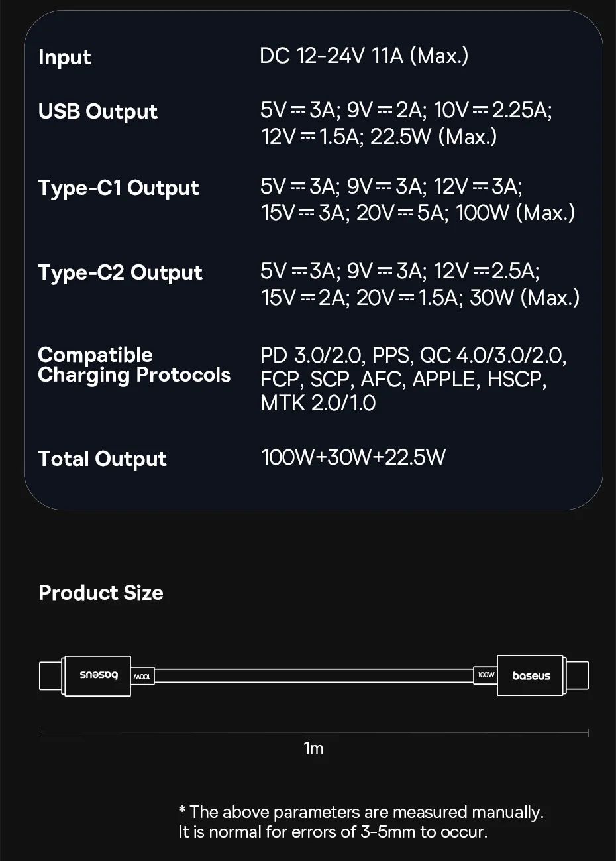Click the left rotated 100W badge
Screen dimensions: 616x861
coord(142,677)
